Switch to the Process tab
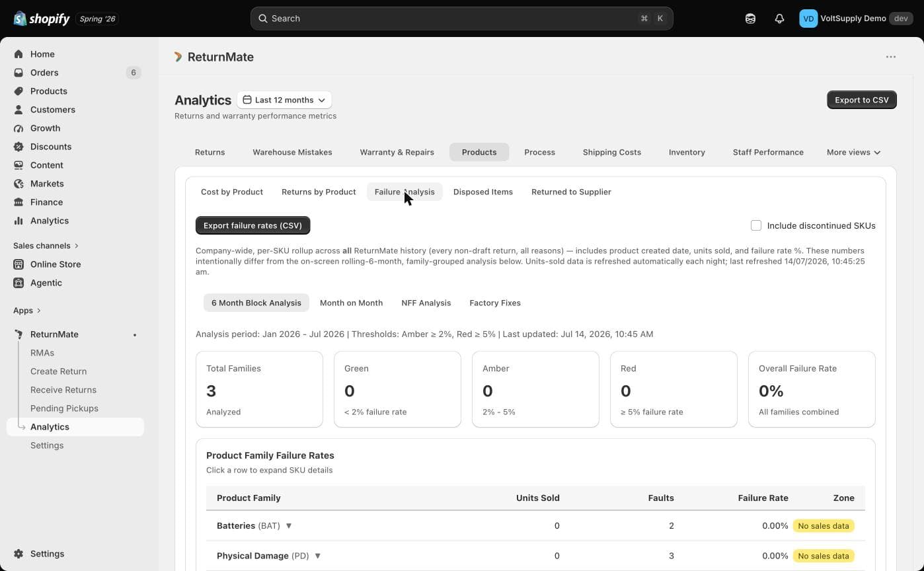The width and height of the screenshot is (924, 571). [539, 152]
